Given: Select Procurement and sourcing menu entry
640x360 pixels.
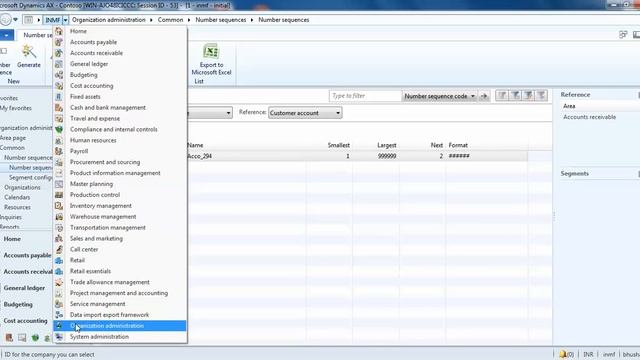Looking at the screenshot, I should pyautogui.click(x=105, y=162).
